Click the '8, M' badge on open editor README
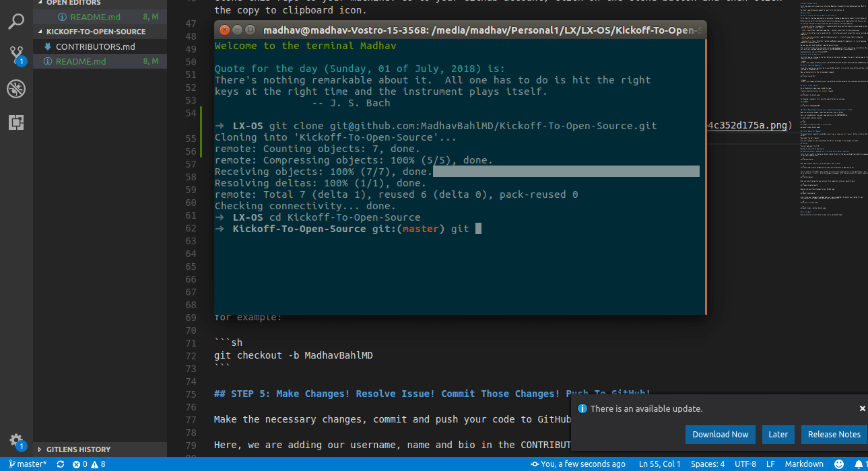 (150, 17)
